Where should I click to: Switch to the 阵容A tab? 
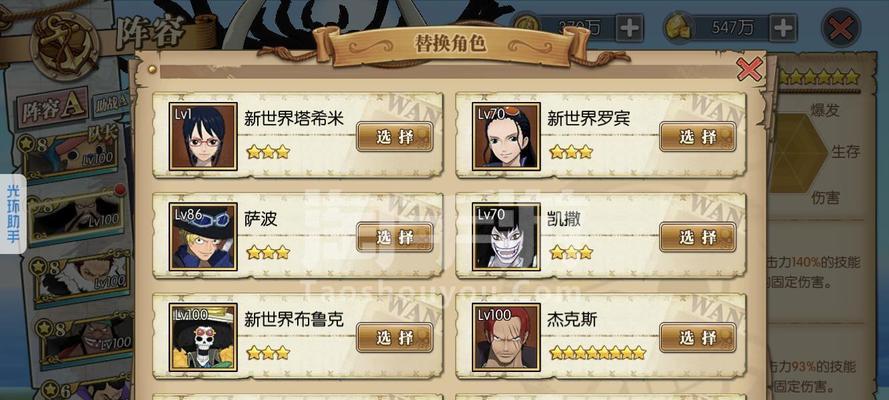click(53, 108)
